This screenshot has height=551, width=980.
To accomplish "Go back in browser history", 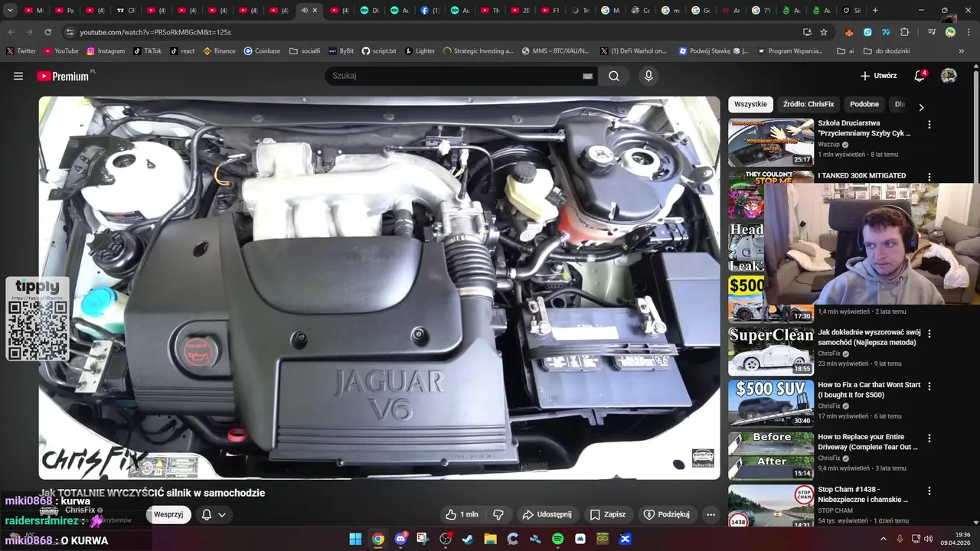I will coord(11,32).
